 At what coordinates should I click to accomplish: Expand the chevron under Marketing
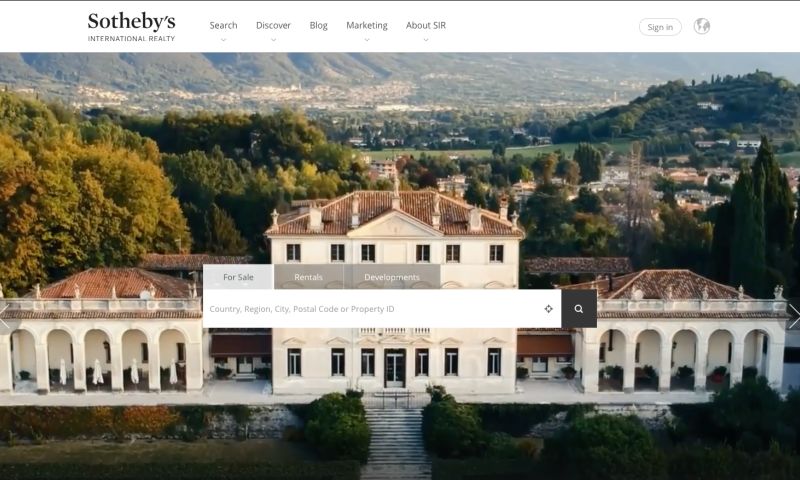tap(366, 41)
